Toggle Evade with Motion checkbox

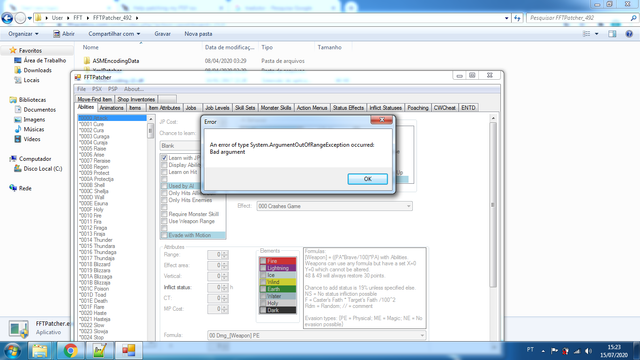point(164,236)
